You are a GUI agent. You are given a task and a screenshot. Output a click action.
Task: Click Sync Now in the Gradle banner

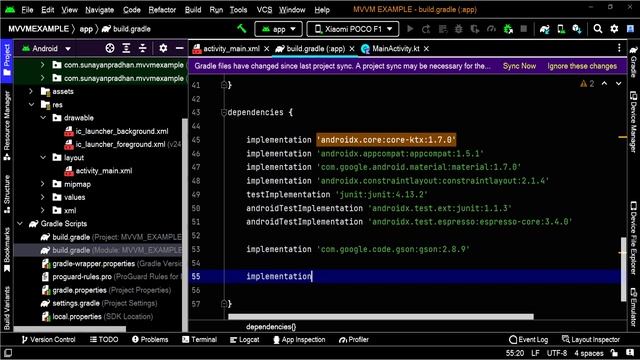coord(519,66)
